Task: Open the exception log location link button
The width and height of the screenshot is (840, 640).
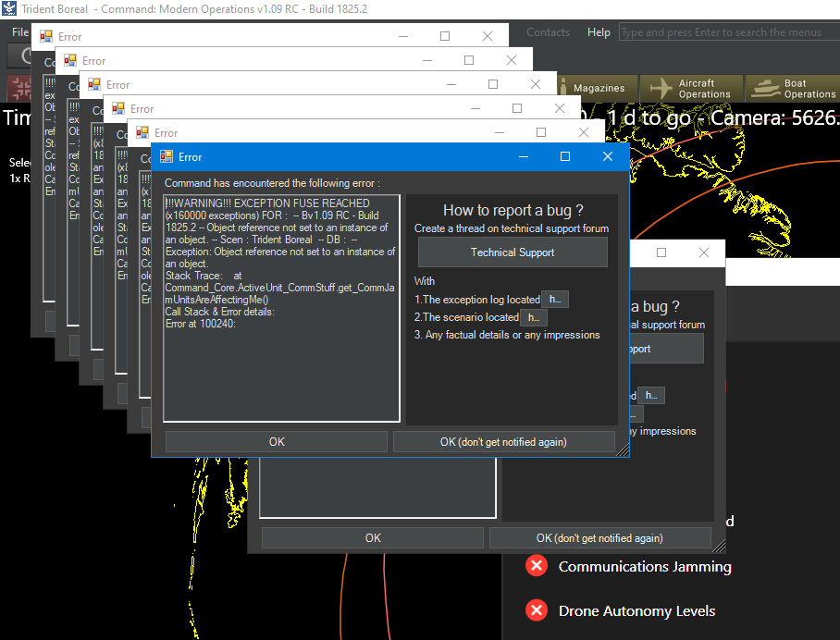Action: (x=555, y=300)
